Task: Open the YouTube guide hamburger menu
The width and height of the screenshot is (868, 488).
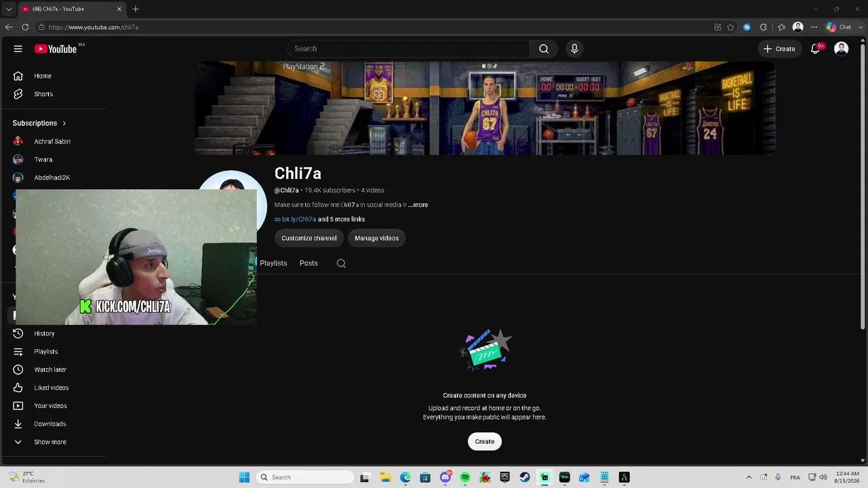Action: 18,49
